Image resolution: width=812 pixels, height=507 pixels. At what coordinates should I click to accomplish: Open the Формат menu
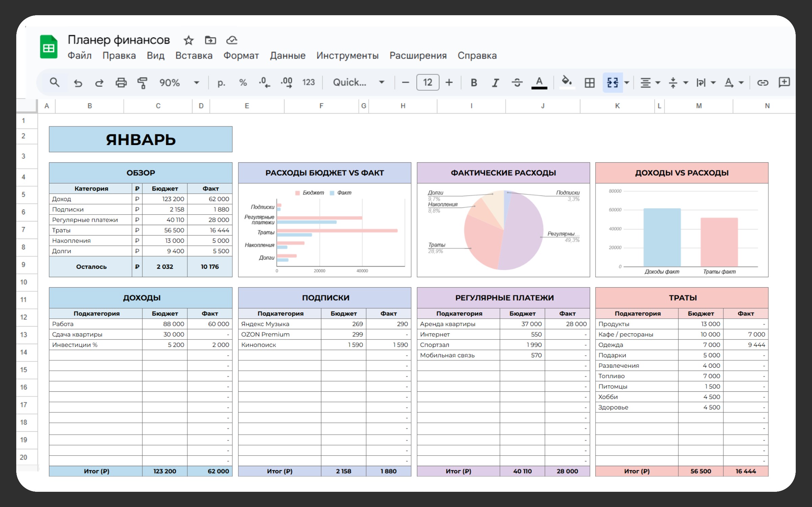tap(241, 55)
